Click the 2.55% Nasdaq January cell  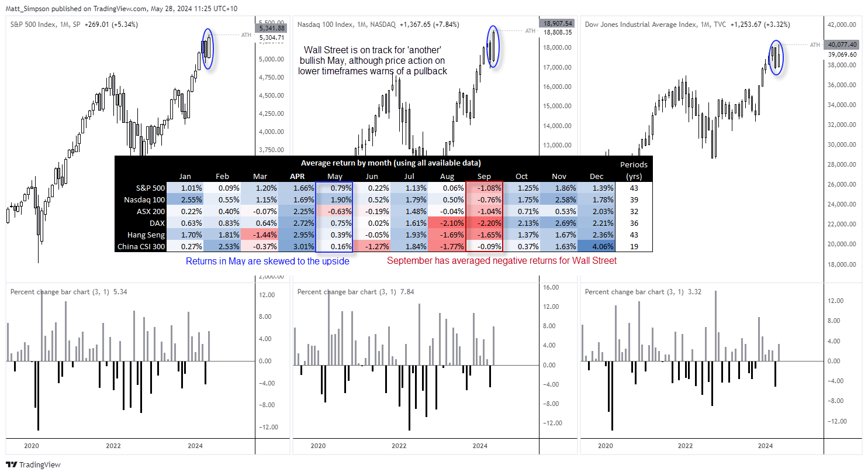click(185, 199)
